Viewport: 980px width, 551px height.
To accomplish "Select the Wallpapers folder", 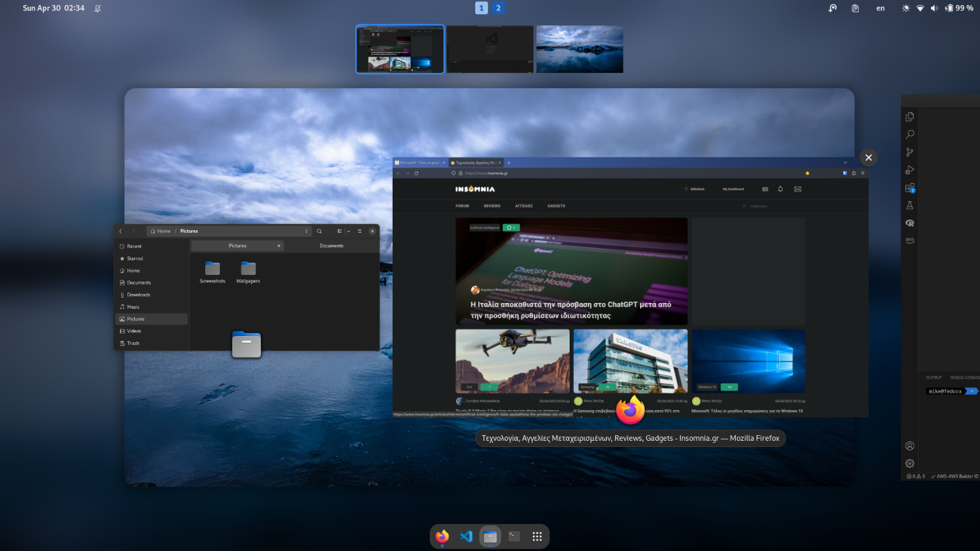I will (x=248, y=272).
